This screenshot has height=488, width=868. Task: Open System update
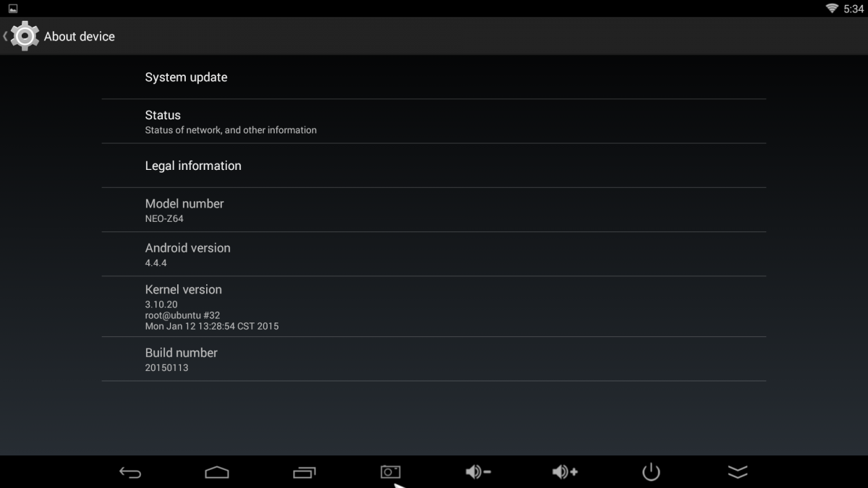point(433,77)
